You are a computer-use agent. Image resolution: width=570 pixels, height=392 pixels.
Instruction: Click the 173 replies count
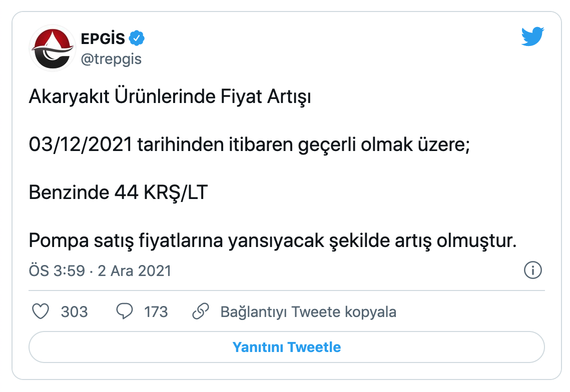coord(156,312)
